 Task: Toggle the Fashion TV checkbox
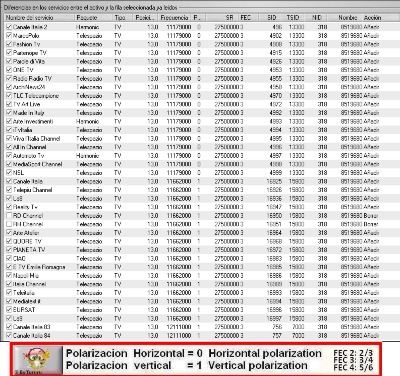tap(9, 44)
